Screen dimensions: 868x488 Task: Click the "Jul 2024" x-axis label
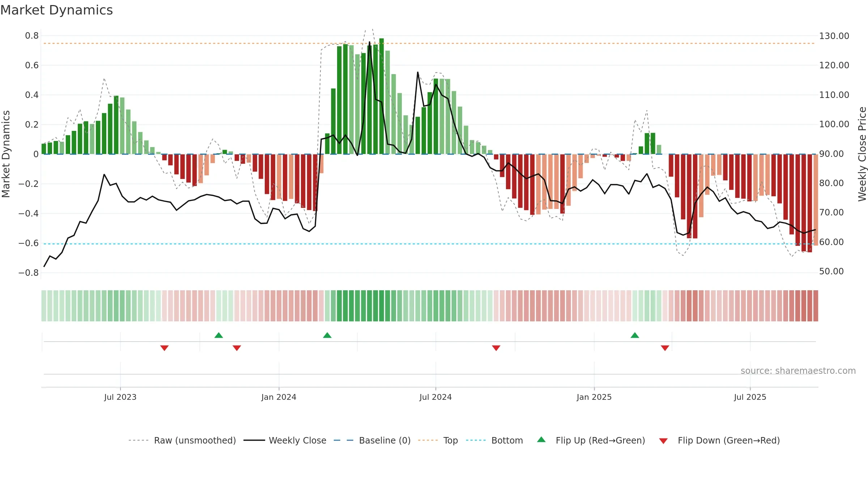point(436,397)
